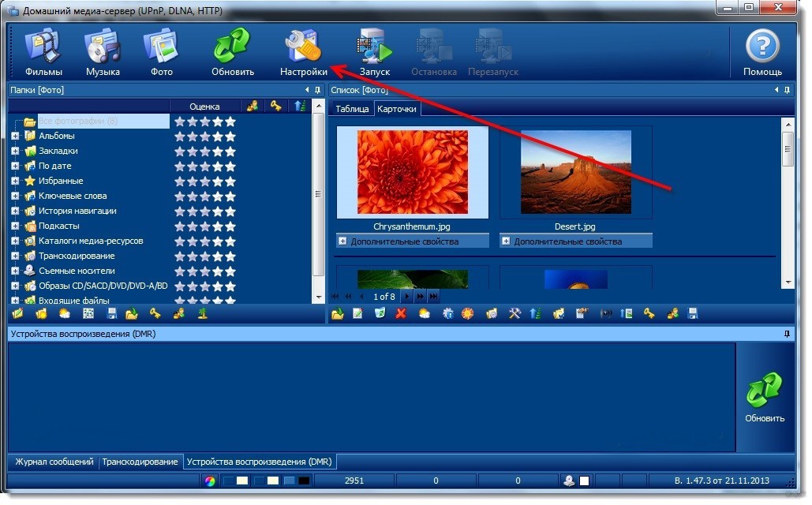The height and width of the screenshot is (505, 812).
Task: Click the orange sun-burst icon in list toolbar
Action: click(x=468, y=313)
